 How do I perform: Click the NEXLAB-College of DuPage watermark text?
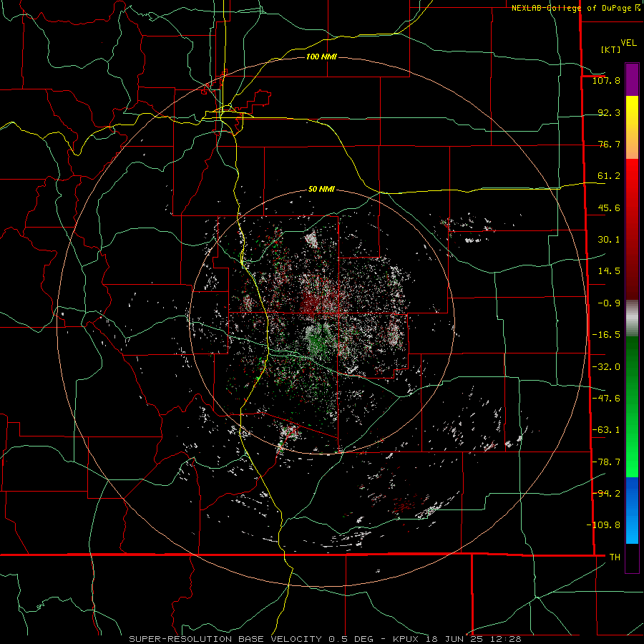coord(576,8)
